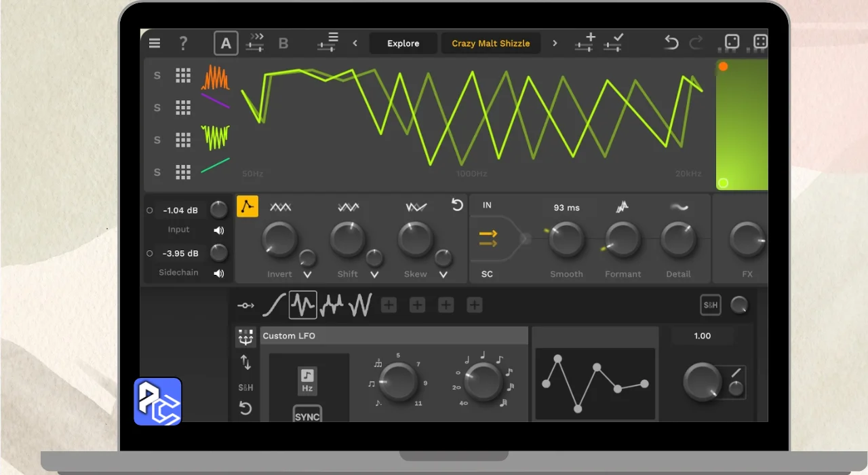Screen dimensions: 868x475
Task: Select preset state A button
Action: coord(226,43)
